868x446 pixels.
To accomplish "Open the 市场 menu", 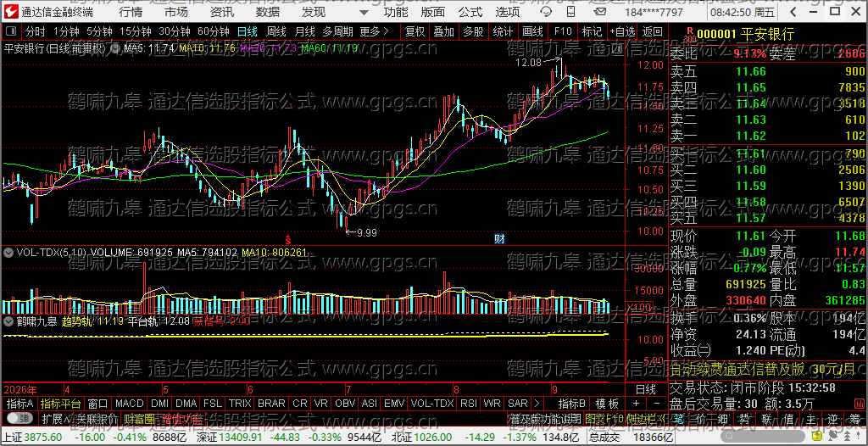I will [x=176, y=12].
